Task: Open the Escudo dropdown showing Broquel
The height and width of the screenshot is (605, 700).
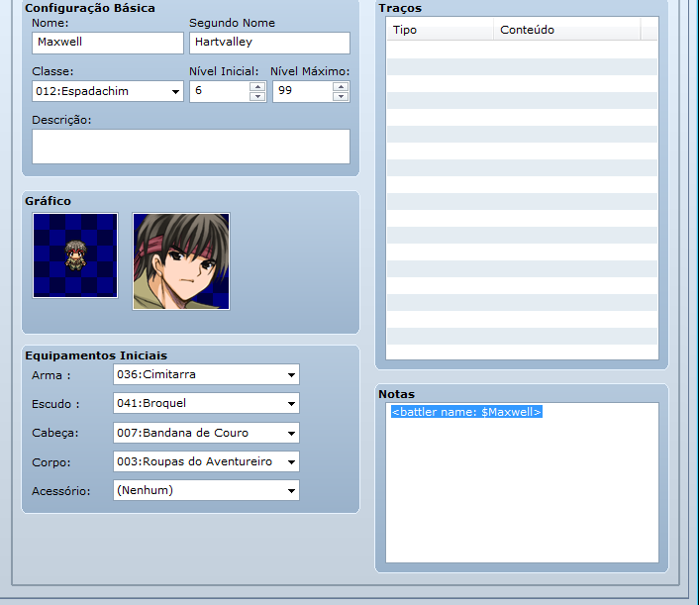Action: pyautogui.click(x=206, y=404)
